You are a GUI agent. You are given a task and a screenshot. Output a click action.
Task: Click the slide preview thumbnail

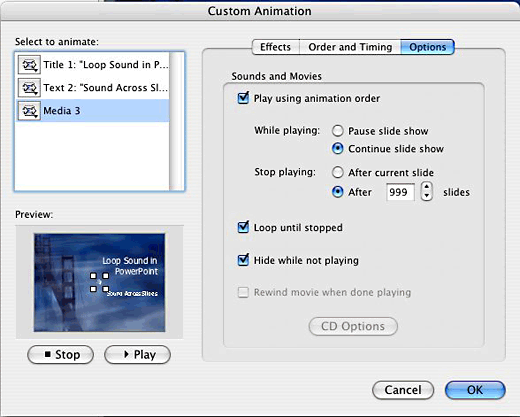point(99,283)
